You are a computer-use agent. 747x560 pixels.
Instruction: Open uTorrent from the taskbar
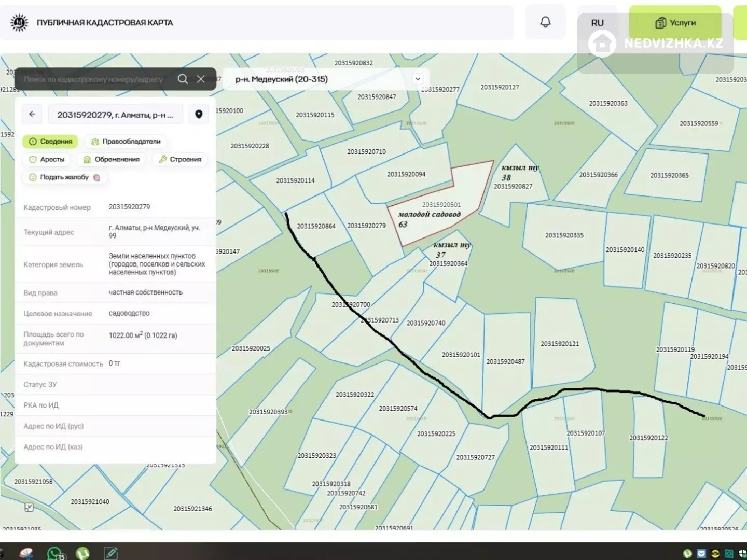83,553
